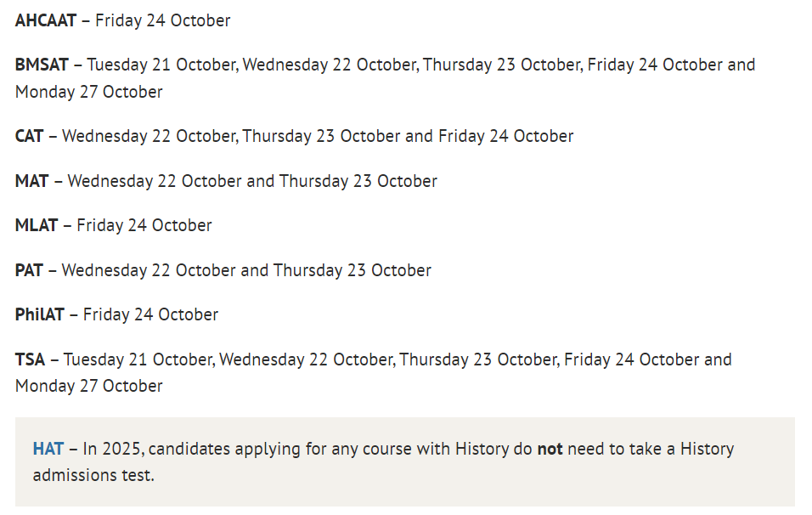Open the HAT link in the notice

tap(48, 449)
